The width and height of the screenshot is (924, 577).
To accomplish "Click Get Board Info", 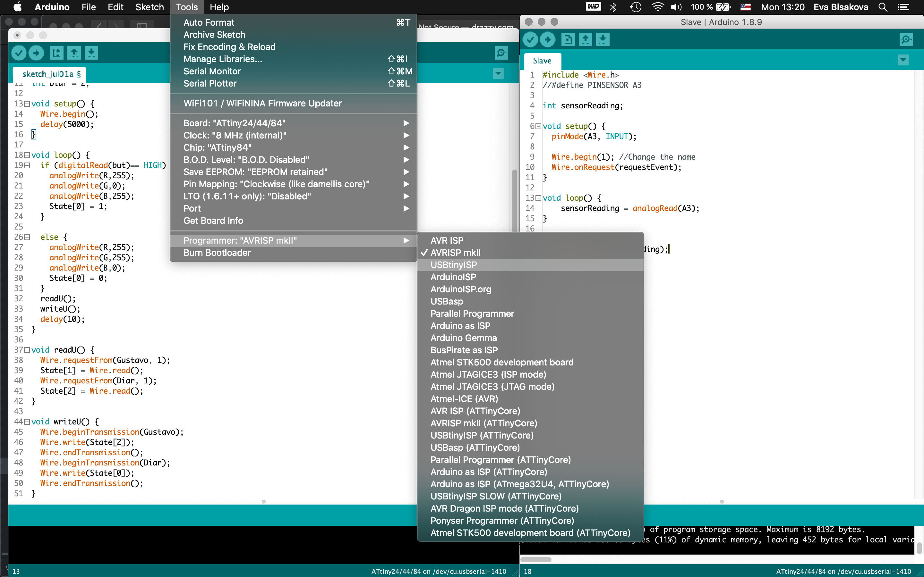I will [x=213, y=221].
